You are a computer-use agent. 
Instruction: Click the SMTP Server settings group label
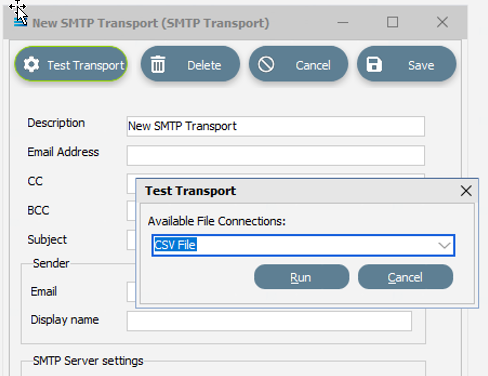[x=88, y=361]
